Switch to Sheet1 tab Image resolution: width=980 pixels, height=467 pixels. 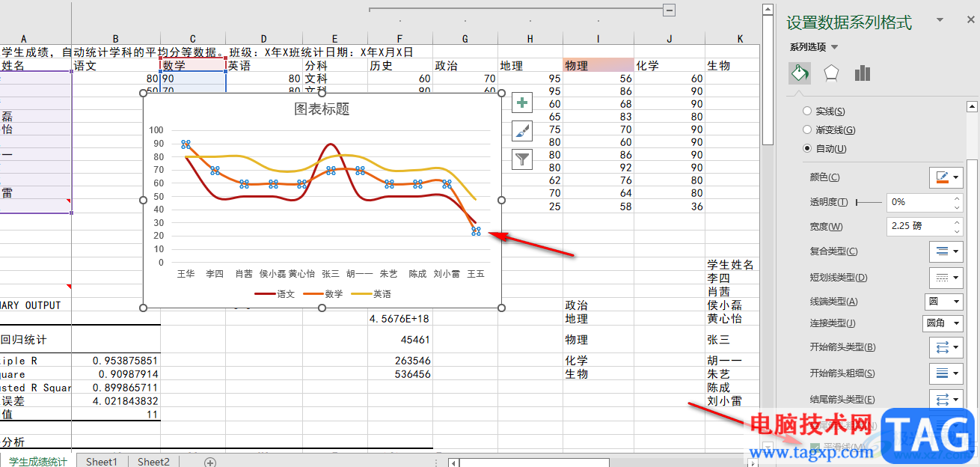click(102, 462)
